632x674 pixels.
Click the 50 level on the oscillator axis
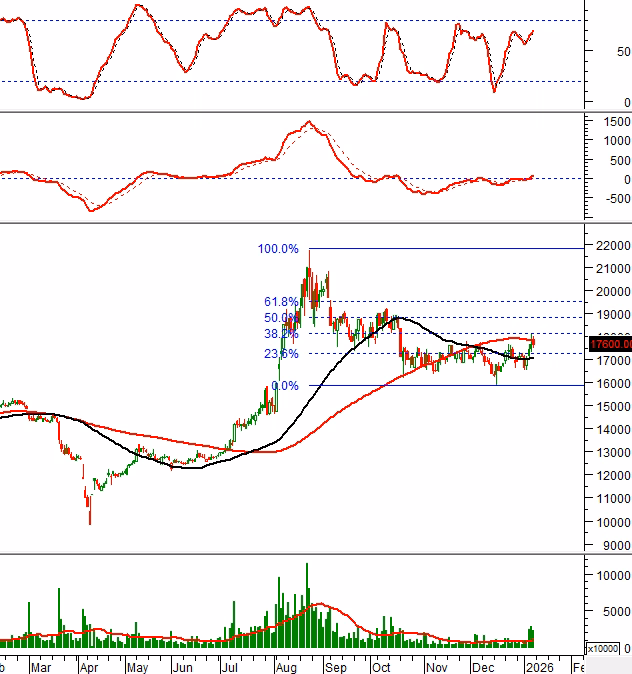click(623, 51)
